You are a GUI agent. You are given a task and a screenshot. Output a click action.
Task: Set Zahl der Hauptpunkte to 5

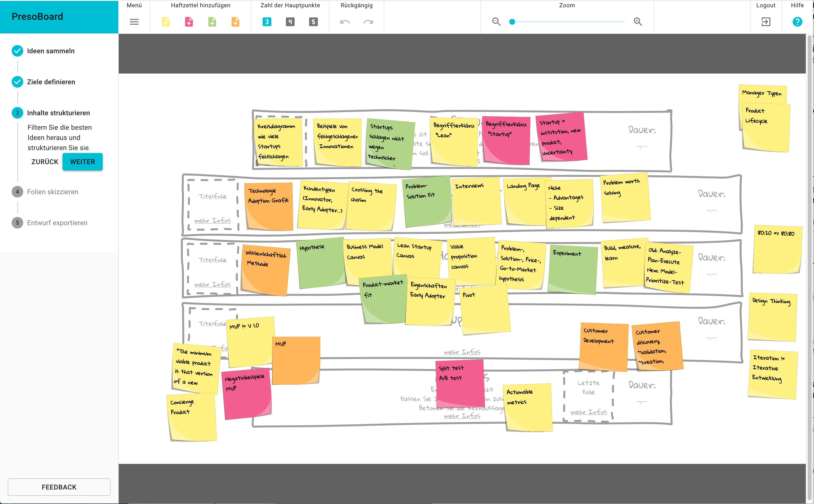click(313, 22)
